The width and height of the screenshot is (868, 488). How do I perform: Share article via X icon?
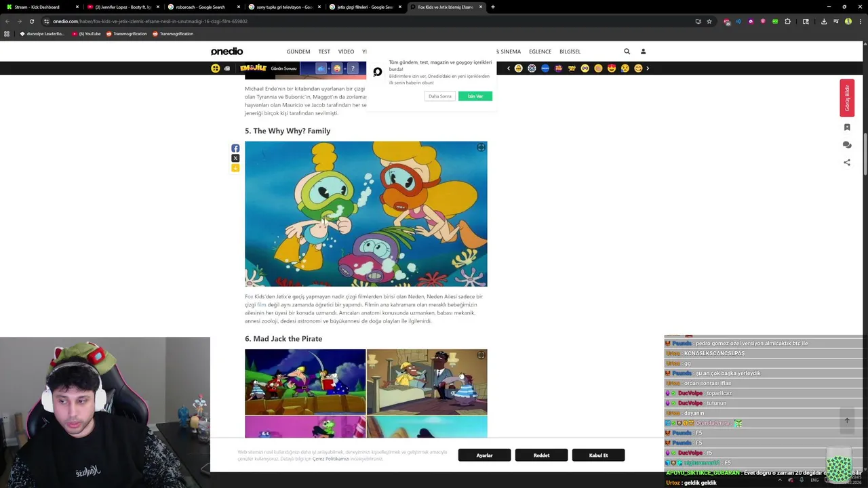tap(235, 158)
